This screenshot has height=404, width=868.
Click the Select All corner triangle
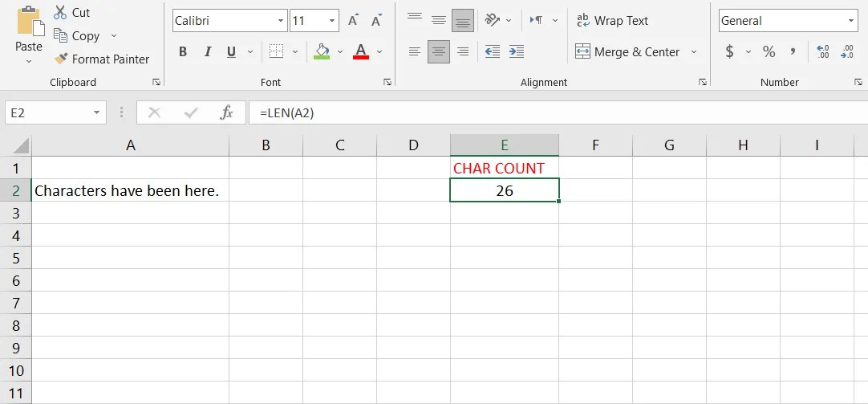coord(21,146)
